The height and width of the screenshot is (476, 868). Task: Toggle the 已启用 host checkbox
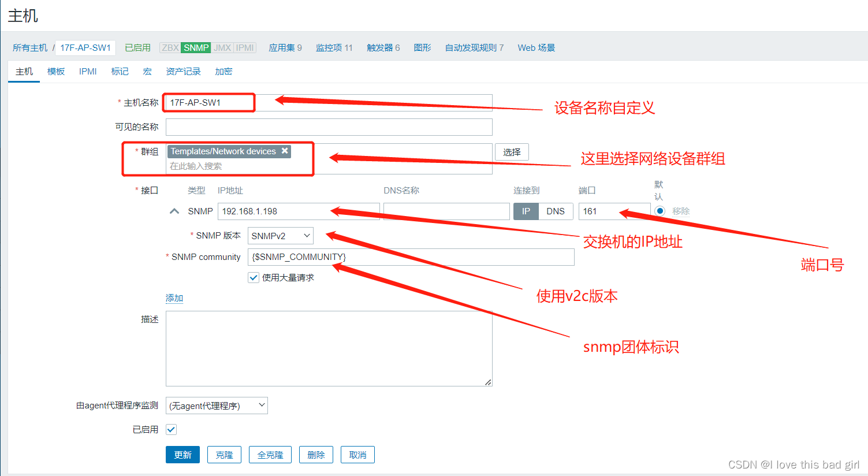click(x=171, y=429)
